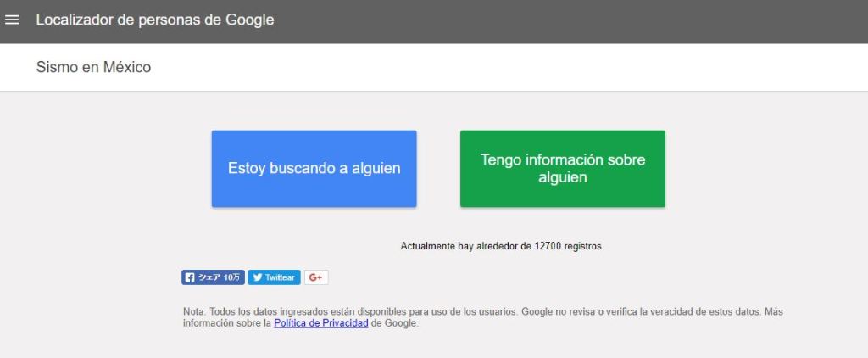Click the 'Nota:' disclaimer text
This screenshot has height=358, width=868.
[x=194, y=311]
